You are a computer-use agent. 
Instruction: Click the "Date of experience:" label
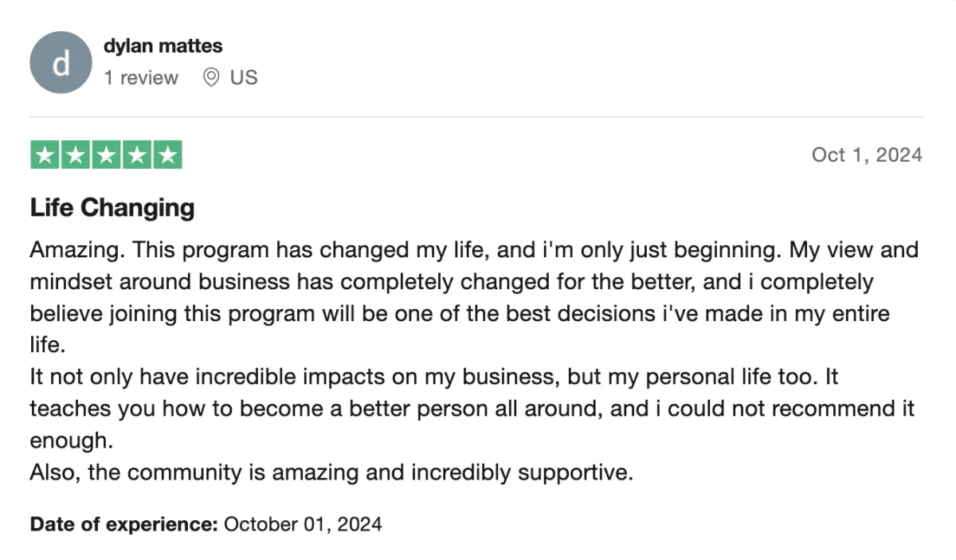tap(123, 524)
